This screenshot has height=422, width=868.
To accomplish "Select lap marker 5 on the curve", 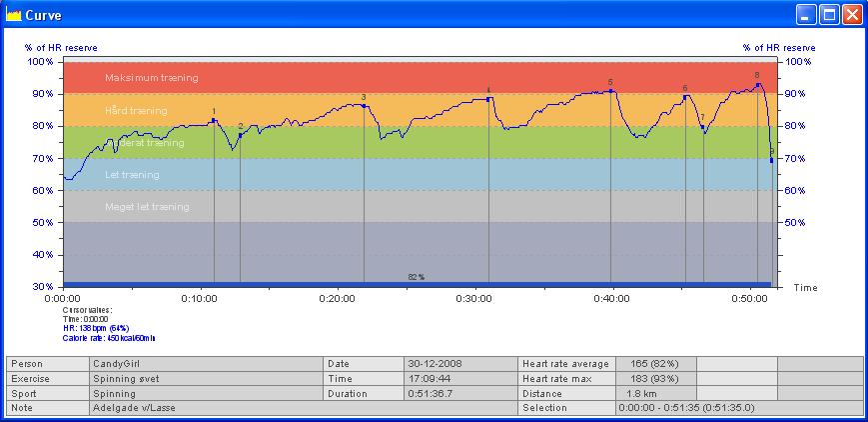I will pyautogui.click(x=610, y=90).
